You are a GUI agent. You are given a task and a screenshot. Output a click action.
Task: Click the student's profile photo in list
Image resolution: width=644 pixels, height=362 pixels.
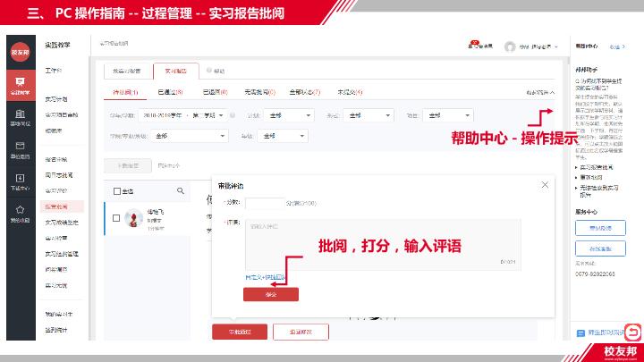tap(134, 218)
